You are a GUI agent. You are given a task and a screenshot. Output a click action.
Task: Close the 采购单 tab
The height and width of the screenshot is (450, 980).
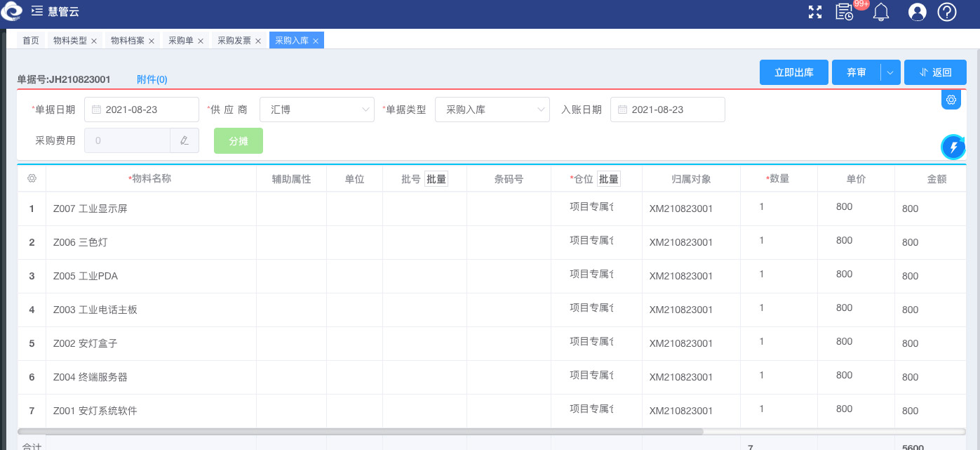[x=201, y=41]
